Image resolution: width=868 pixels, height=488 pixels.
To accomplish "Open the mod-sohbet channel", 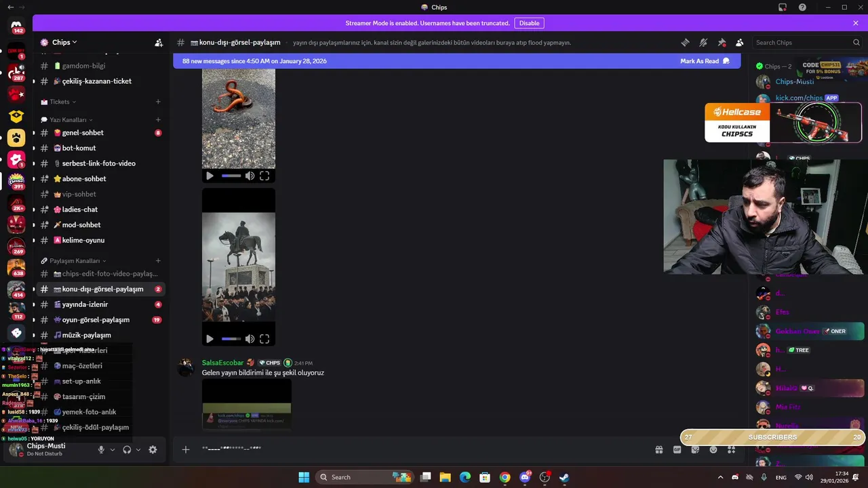I will click(100, 225).
